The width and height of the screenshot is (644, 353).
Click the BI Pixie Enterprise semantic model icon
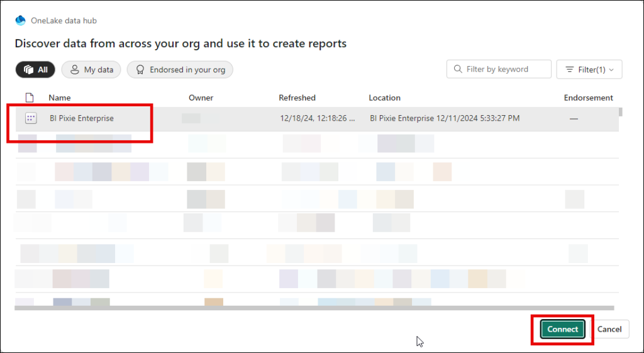[x=30, y=118]
